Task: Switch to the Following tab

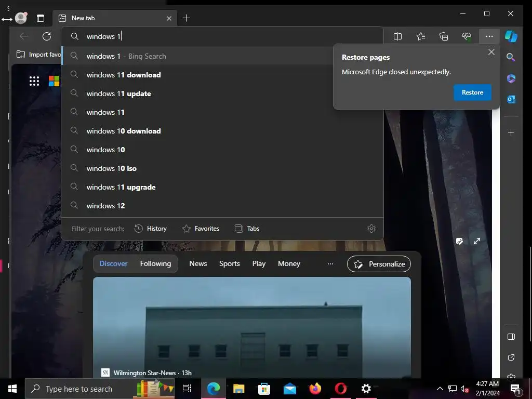Action: [155, 263]
